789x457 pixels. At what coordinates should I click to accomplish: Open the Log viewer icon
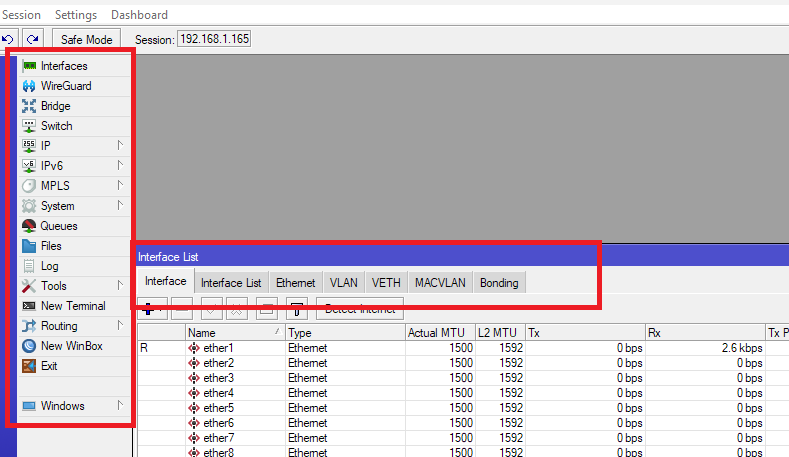(x=29, y=266)
